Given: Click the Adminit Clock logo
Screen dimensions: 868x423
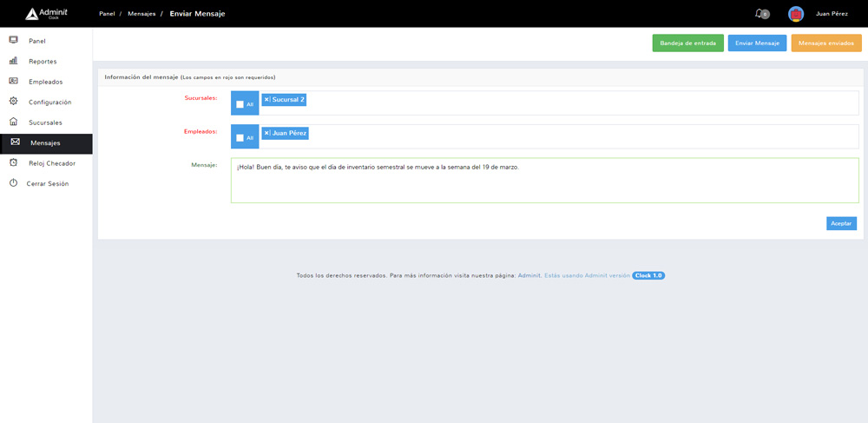Looking at the screenshot, I should pyautogui.click(x=47, y=14).
